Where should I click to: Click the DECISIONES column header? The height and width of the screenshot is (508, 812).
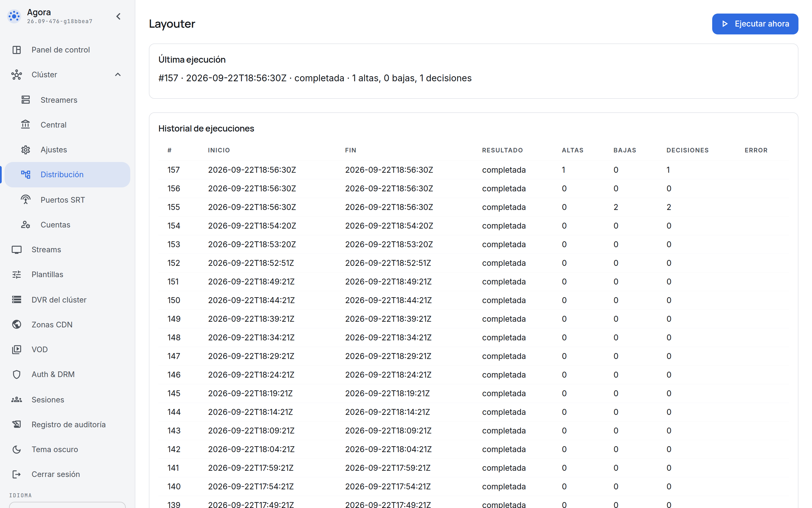click(x=687, y=150)
